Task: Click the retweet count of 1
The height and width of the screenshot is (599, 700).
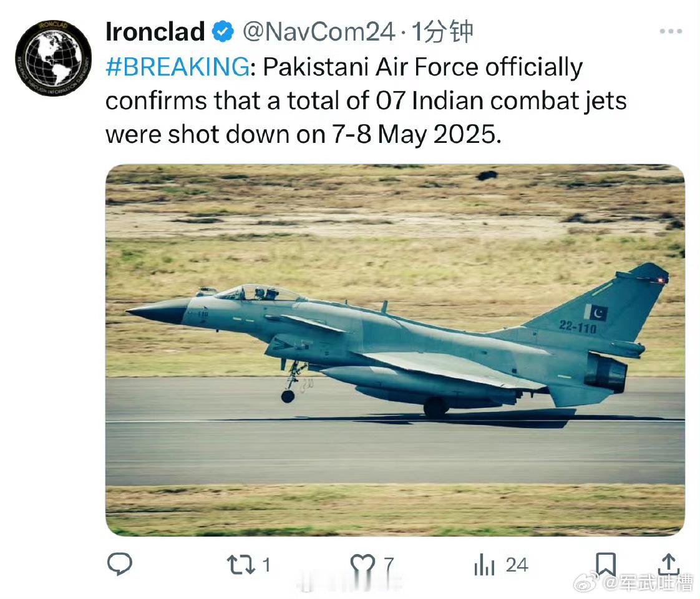Action: (266, 565)
